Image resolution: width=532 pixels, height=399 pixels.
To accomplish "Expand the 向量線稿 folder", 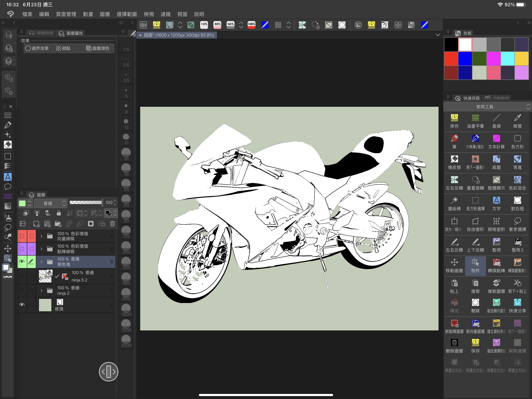I will (x=41, y=236).
